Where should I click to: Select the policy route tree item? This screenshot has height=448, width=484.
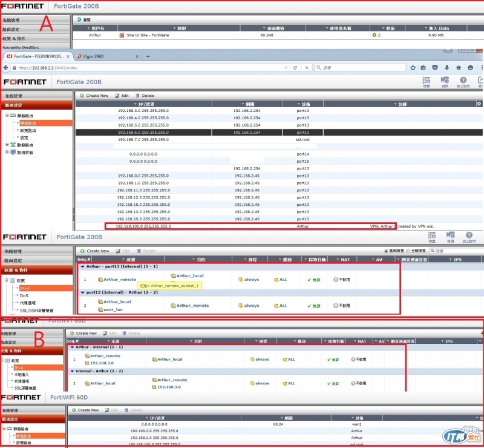point(28,130)
